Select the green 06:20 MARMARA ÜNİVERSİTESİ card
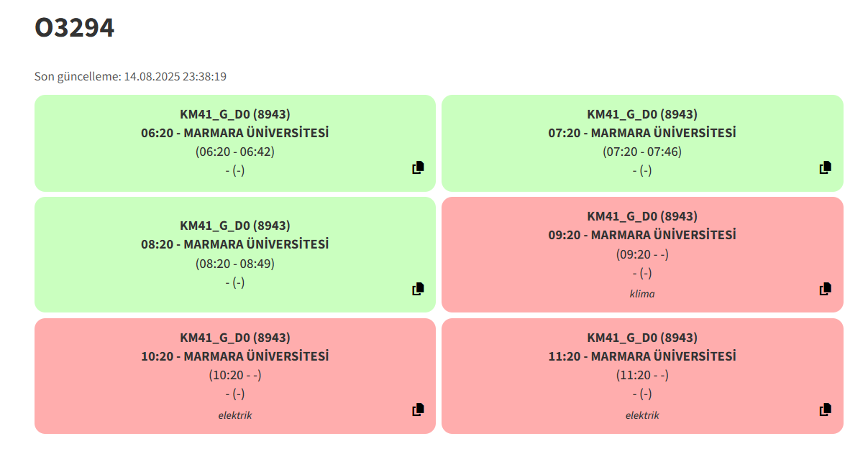The image size is (868, 454). point(235,143)
